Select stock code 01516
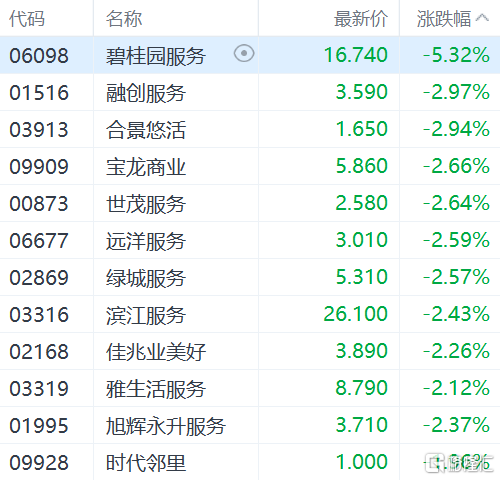 (x=39, y=92)
